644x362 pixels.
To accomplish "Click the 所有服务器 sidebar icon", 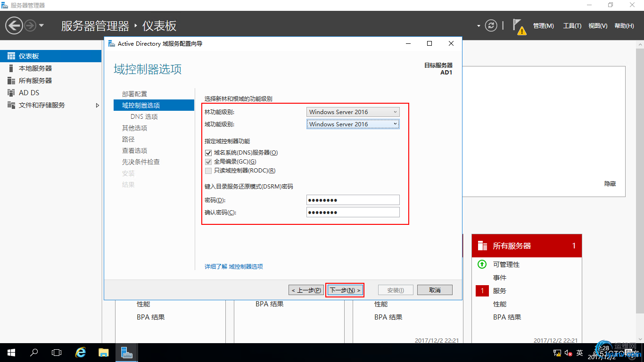I will pyautogui.click(x=11, y=81).
